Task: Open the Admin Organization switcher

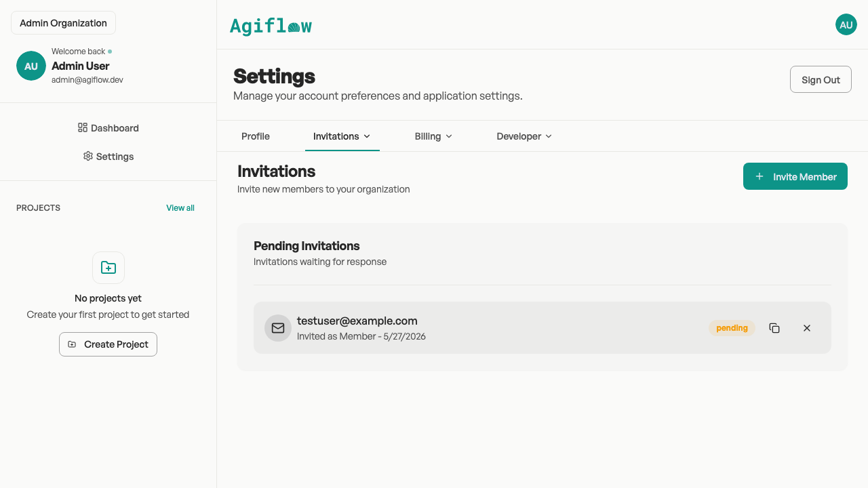Action: point(63,23)
